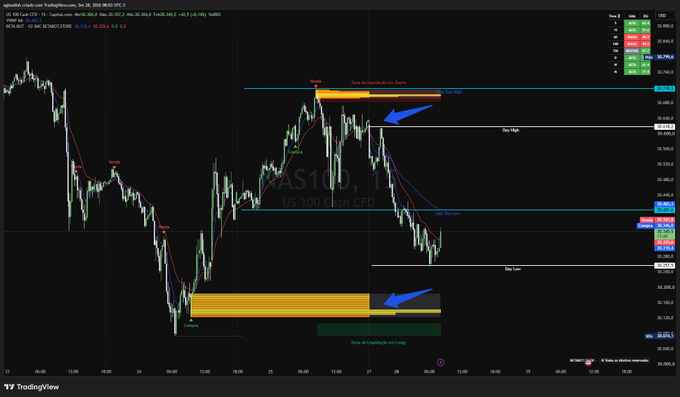
Task: Click the Máx 30.799,6 price label
Action: coord(659,57)
